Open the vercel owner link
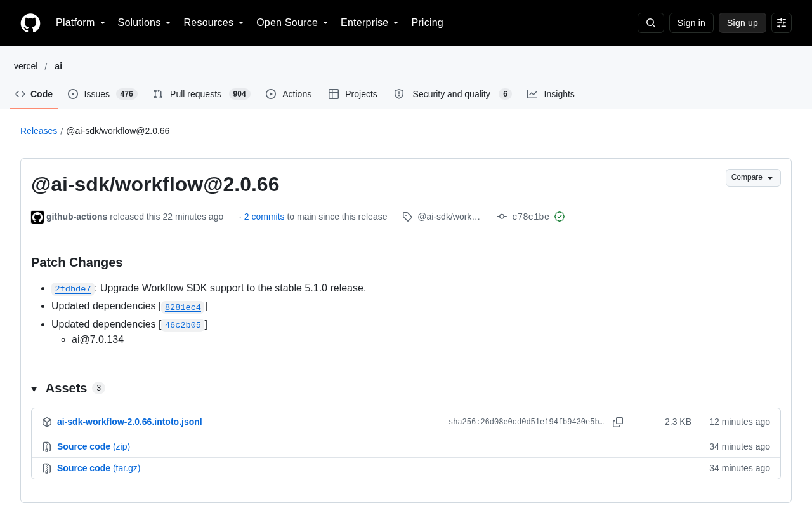Screen dimensions: 812x508 coord(26,66)
